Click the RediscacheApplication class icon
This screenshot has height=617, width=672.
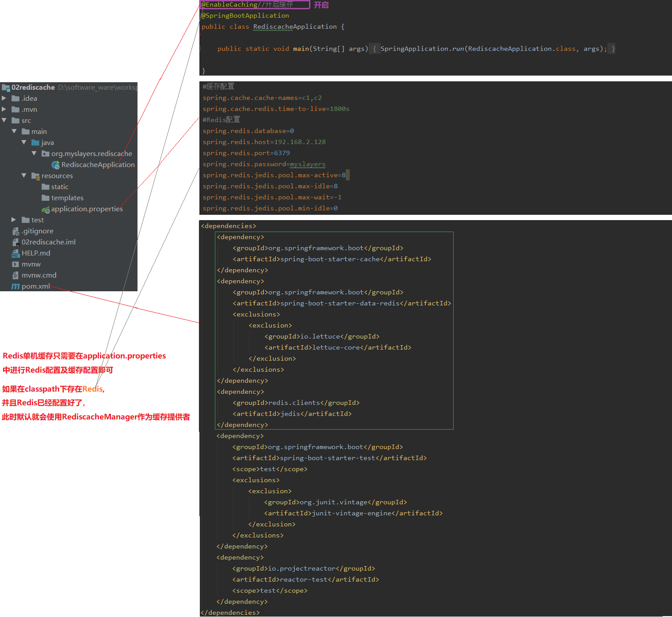click(x=56, y=165)
